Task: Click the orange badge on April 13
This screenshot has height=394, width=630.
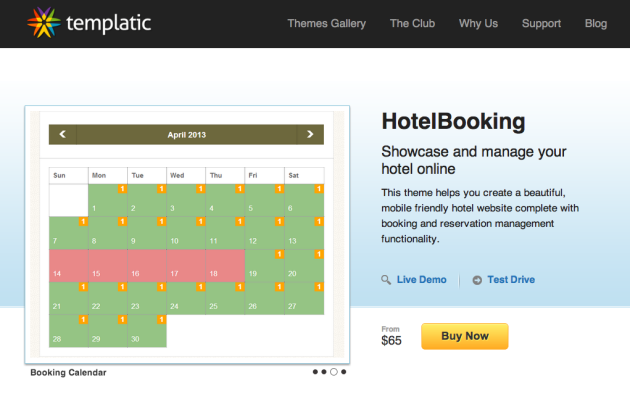Action: pyautogui.click(x=319, y=221)
